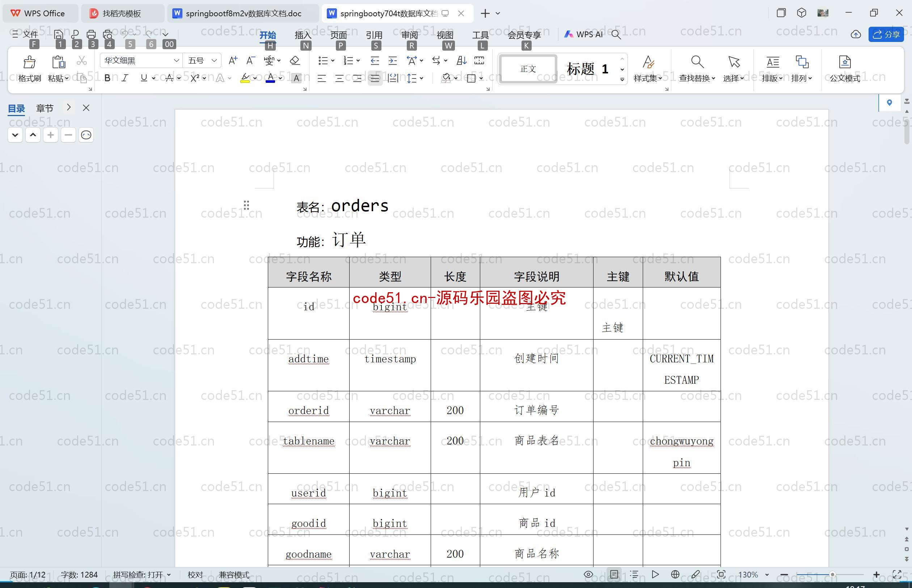This screenshot has height=588, width=912.
Task: Click the Format Painter (格式刷) icon
Action: pyautogui.click(x=29, y=62)
